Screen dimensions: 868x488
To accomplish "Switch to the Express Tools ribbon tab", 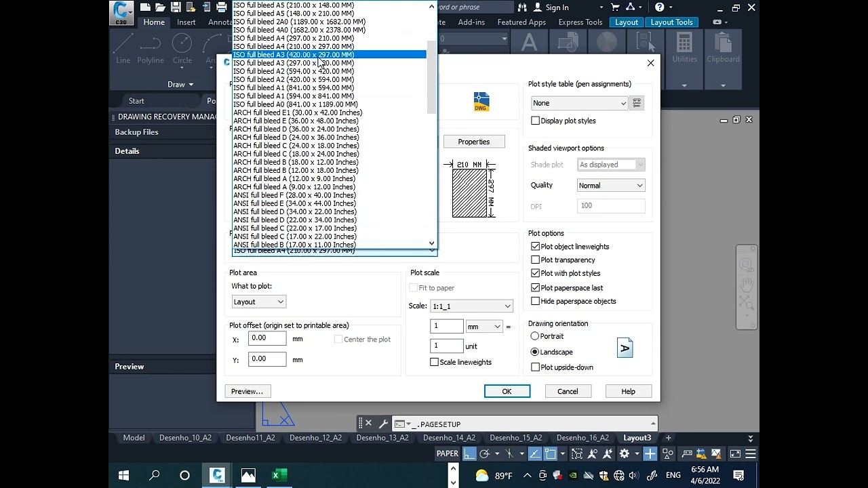I will [x=580, y=22].
